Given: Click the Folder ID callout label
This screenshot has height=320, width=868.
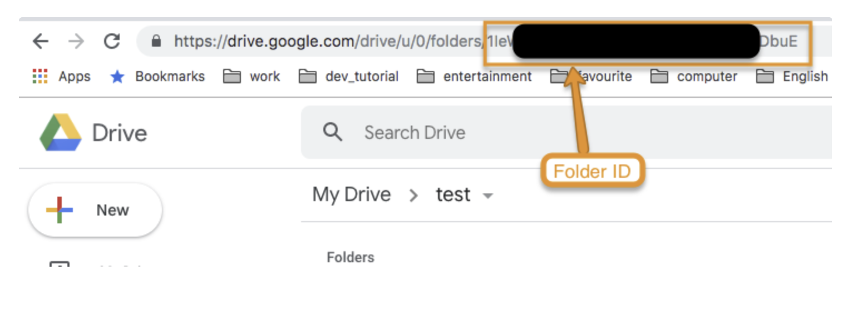Looking at the screenshot, I should pos(592,172).
